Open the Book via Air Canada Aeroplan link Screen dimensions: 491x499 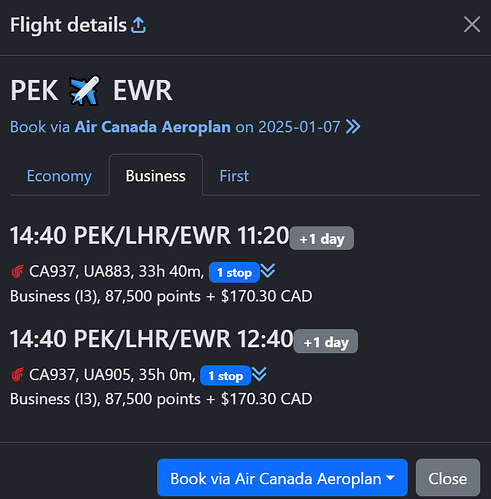point(185,127)
